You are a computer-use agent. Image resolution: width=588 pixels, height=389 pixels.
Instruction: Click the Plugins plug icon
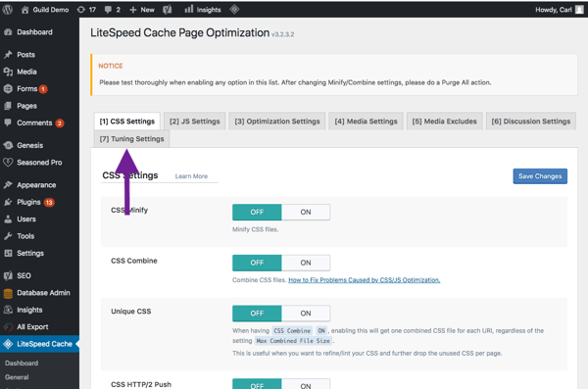pos(8,202)
